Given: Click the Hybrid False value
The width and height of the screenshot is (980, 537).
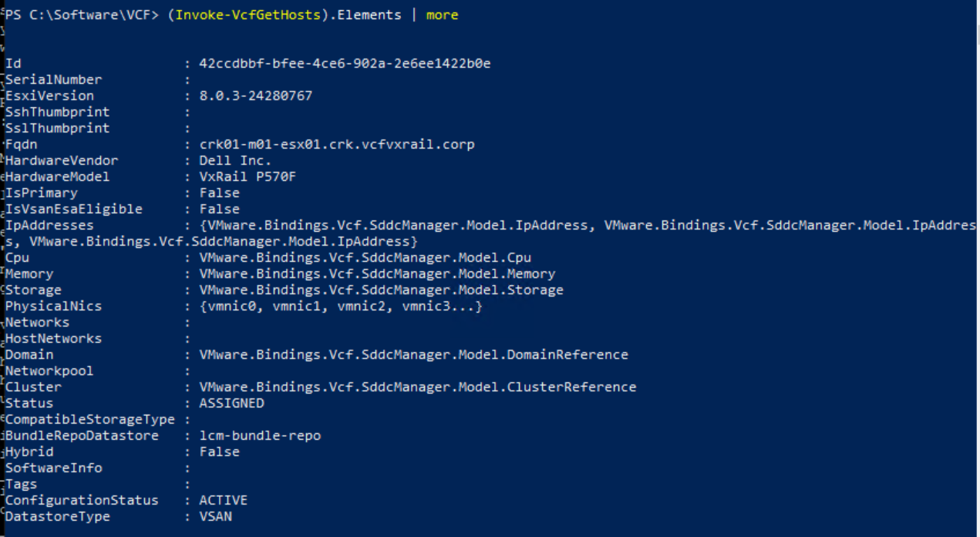Looking at the screenshot, I should point(219,451).
